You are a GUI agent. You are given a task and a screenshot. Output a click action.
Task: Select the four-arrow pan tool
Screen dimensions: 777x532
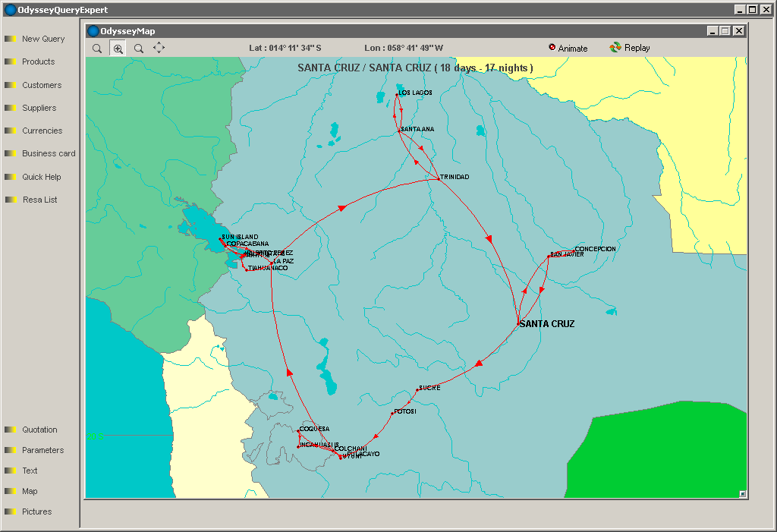[159, 48]
